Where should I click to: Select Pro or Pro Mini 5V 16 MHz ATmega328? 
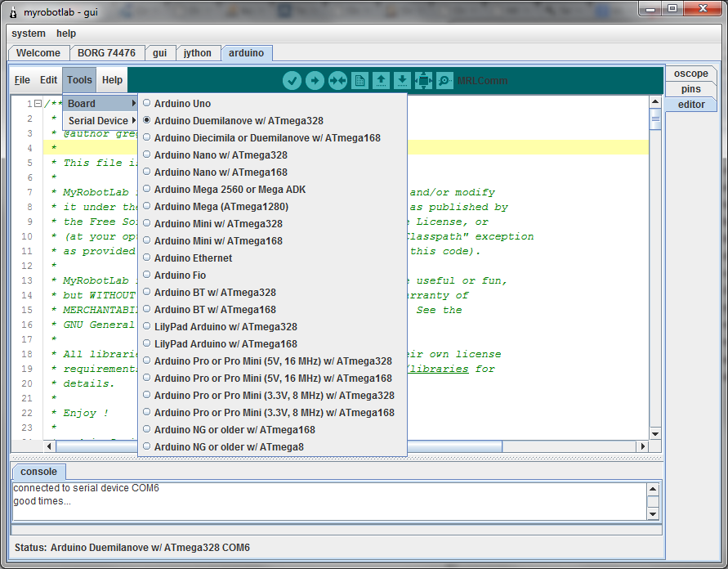pyautogui.click(x=273, y=361)
